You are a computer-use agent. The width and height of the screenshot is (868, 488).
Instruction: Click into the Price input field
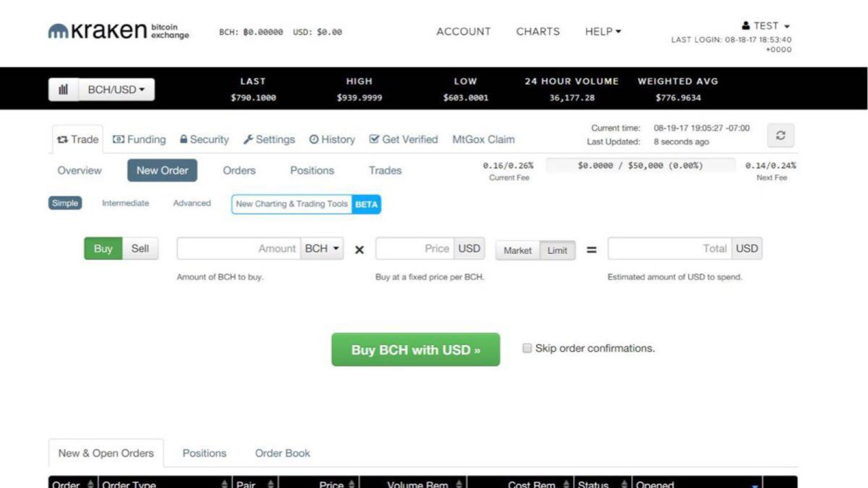pos(414,248)
